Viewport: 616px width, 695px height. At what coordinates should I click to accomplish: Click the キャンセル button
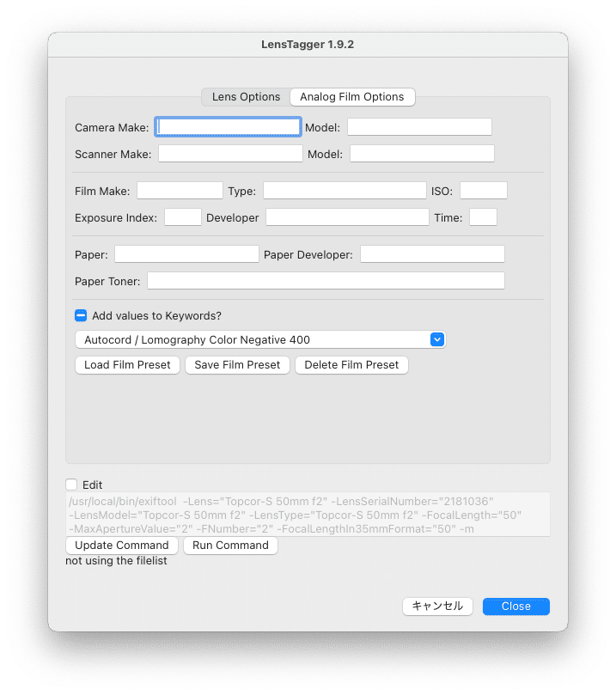pyautogui.click(x=437, y=606)
